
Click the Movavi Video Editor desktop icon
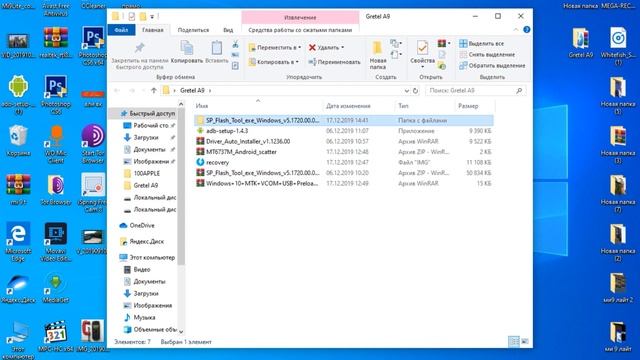pos(56,242)
